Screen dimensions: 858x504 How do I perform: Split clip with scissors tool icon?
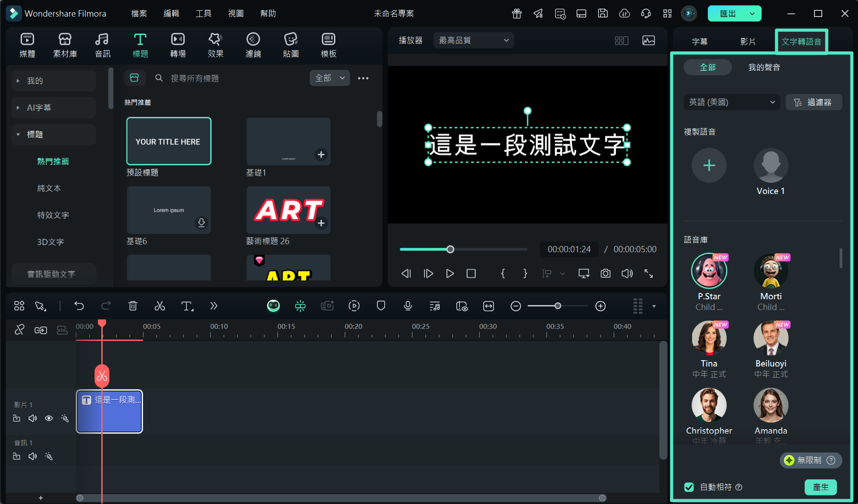point(160,306)
